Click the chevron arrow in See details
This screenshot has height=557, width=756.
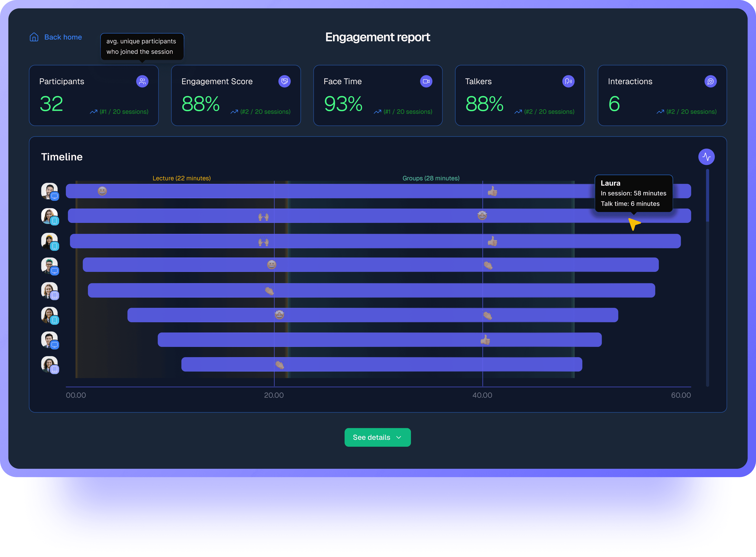pos(399,437)
